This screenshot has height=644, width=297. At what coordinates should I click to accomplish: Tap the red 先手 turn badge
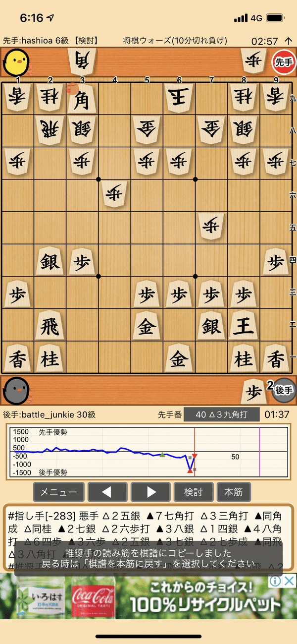284,61
